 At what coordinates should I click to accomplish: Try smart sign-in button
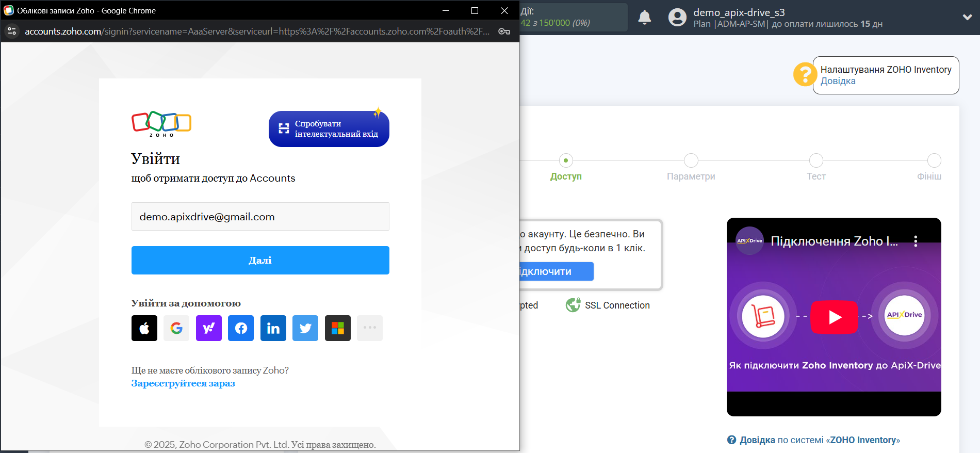click(x=329, y=129)
